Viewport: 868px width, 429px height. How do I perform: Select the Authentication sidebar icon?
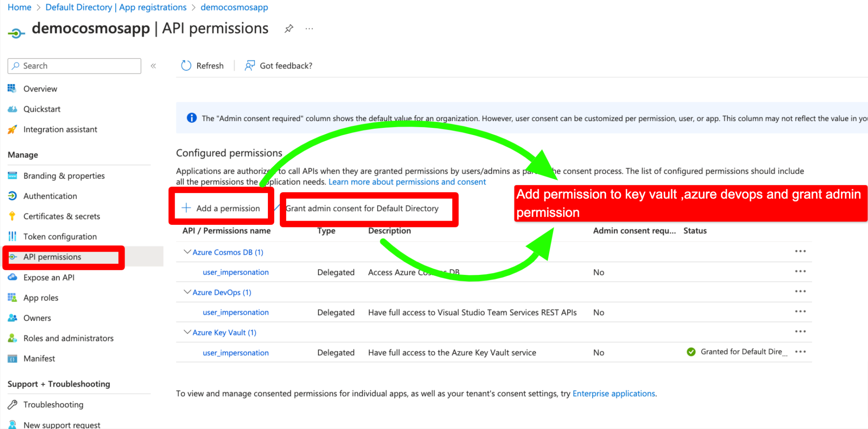(x=12, y=196)
